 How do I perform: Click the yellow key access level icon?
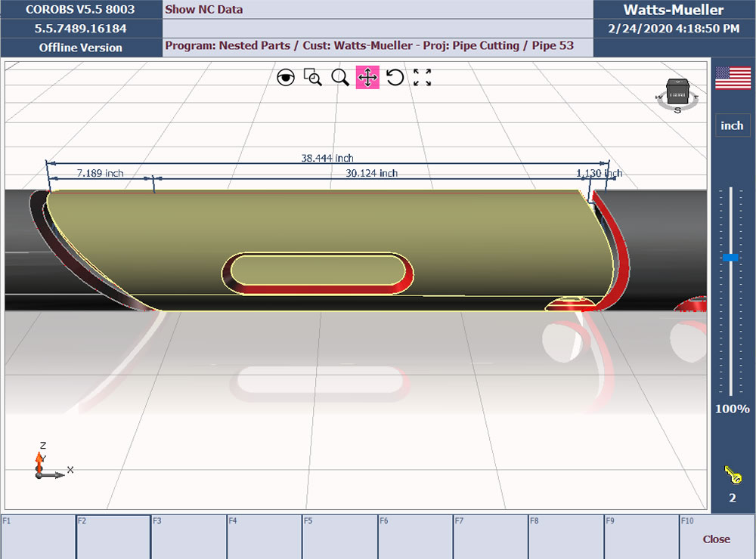point(732,475)
